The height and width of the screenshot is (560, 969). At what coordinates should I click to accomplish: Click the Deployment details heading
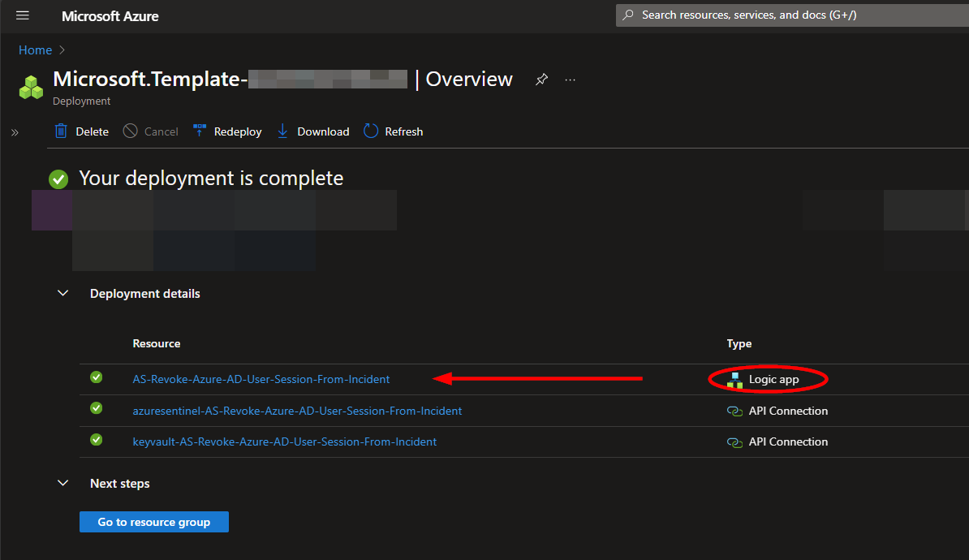[145, 294]
